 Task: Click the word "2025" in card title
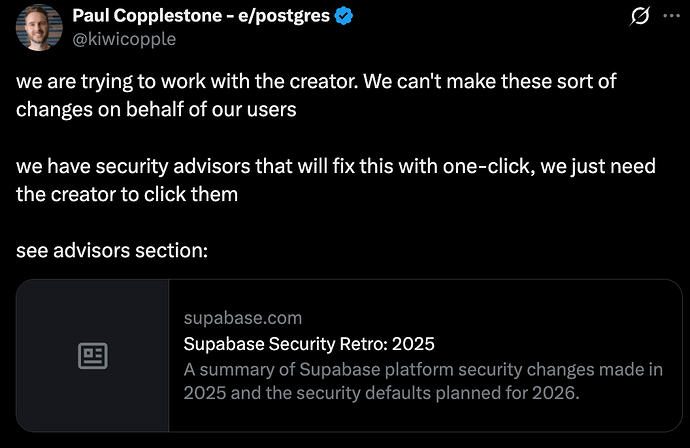(x=414, y=345)
